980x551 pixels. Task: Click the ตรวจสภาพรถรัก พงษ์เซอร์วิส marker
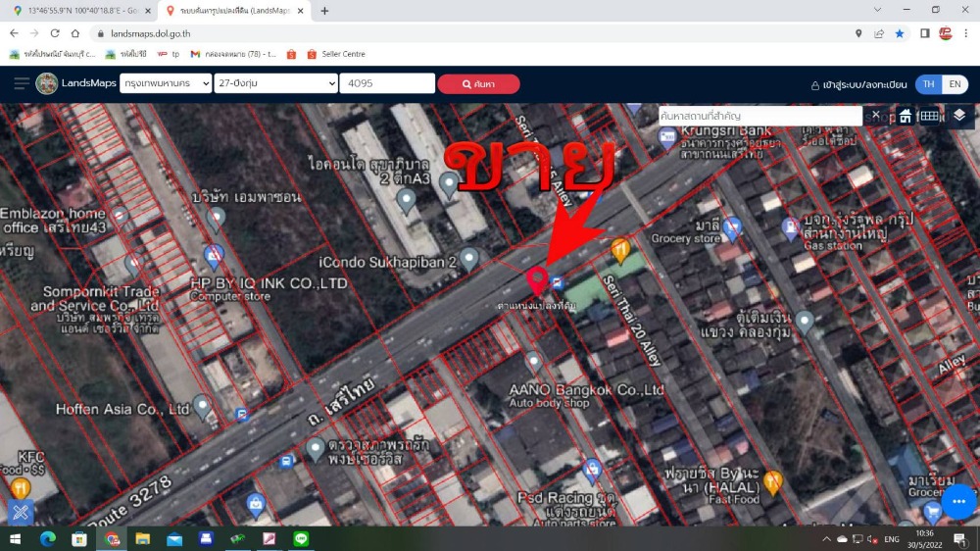click(315, 448)
